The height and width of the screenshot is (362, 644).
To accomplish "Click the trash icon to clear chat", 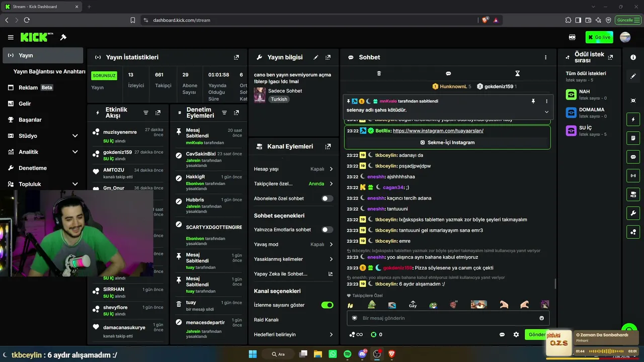I will [379, 73].
